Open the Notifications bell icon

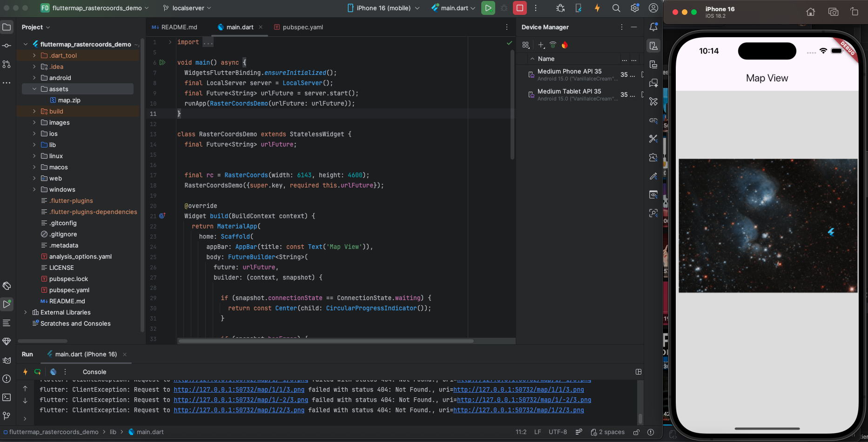click(x=653, y=27)
